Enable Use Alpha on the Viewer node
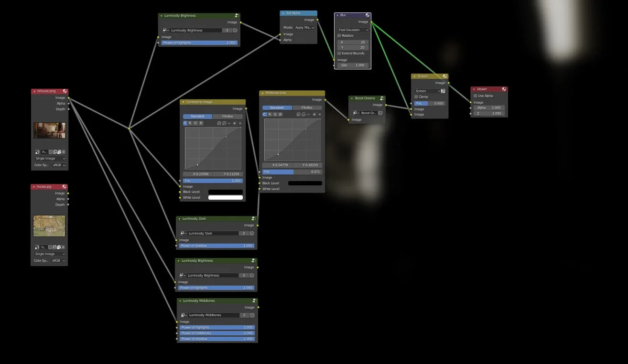 tap(475, 96)
